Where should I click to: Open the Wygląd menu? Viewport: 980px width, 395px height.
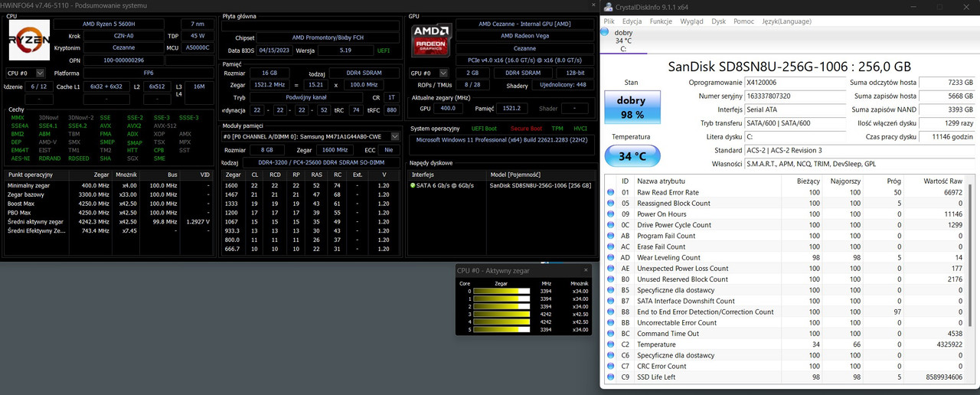[x=691, y=21]
